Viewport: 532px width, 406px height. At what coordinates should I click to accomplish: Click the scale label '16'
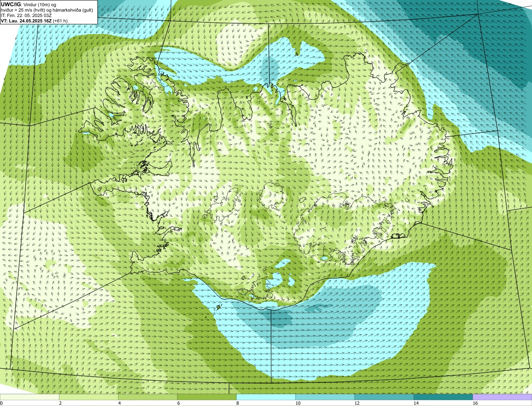click(475, 403)
